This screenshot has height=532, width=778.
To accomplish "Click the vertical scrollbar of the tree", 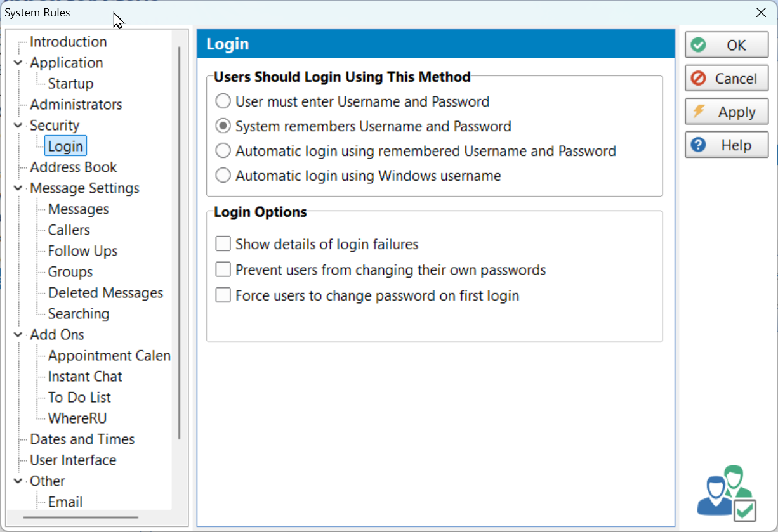I will coord(180,242).
